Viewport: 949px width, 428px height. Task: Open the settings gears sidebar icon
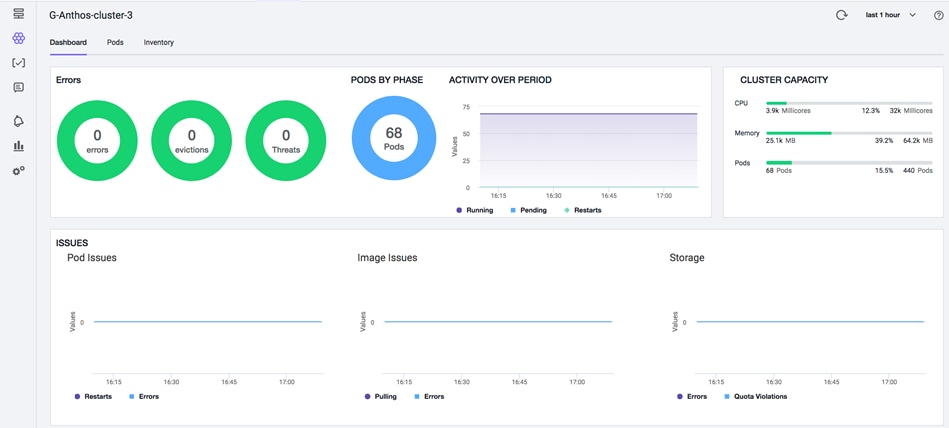click(19, 171)
